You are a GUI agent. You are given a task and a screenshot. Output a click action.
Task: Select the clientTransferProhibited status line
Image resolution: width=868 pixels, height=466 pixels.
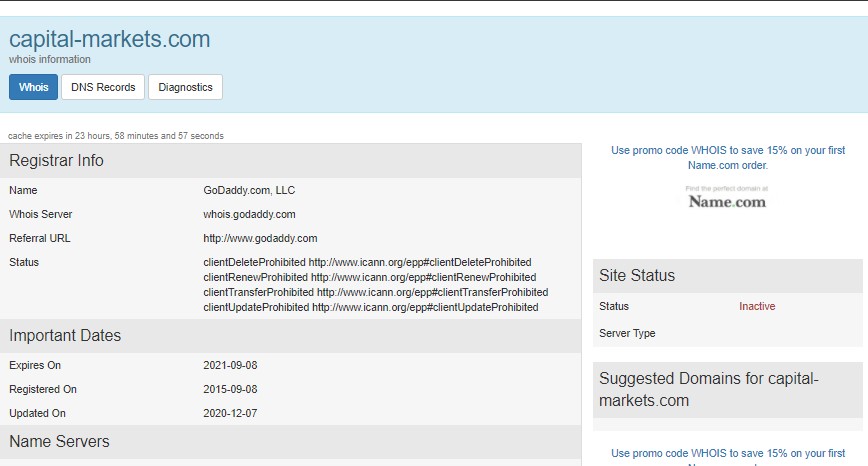[375, 292]
